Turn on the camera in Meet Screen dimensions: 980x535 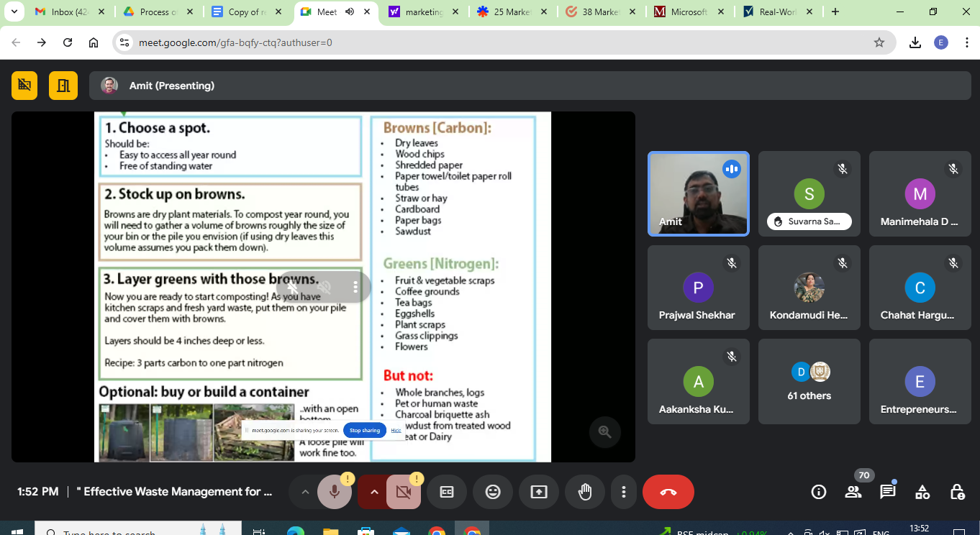point(403,492)
